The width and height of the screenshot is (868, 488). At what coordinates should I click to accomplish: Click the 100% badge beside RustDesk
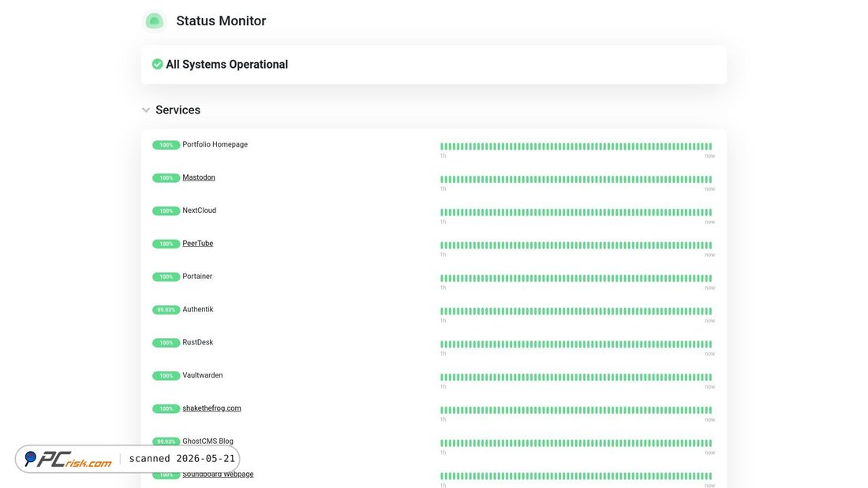coord(166,342)
